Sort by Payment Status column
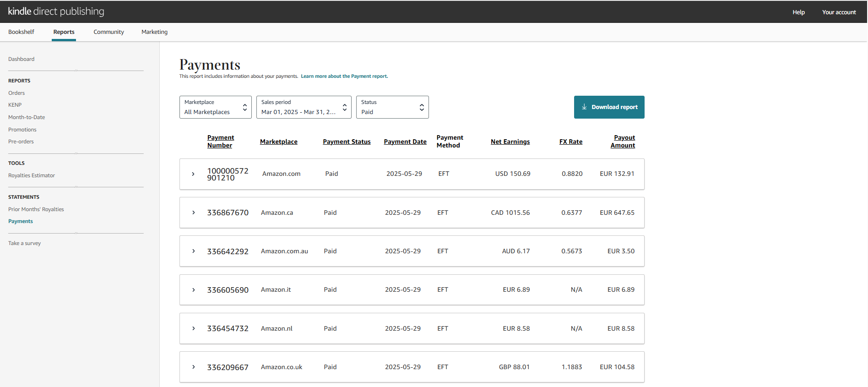This screenshot has height=387, width=868. click(x=347, y=142)
